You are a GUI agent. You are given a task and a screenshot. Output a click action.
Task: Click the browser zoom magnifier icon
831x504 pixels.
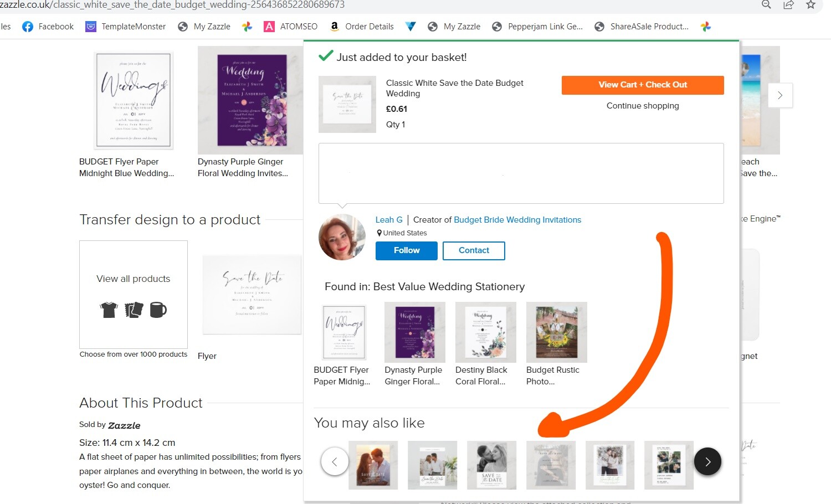[767, 5]
